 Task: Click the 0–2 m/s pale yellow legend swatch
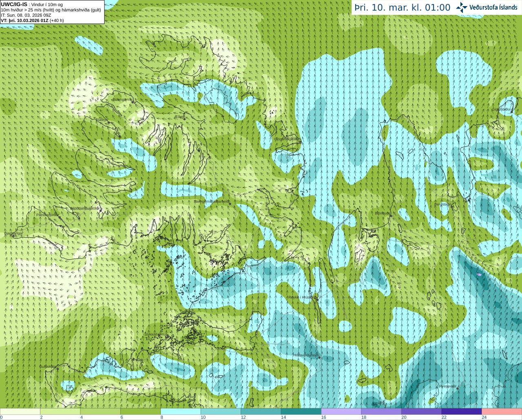tap(20, 411)
